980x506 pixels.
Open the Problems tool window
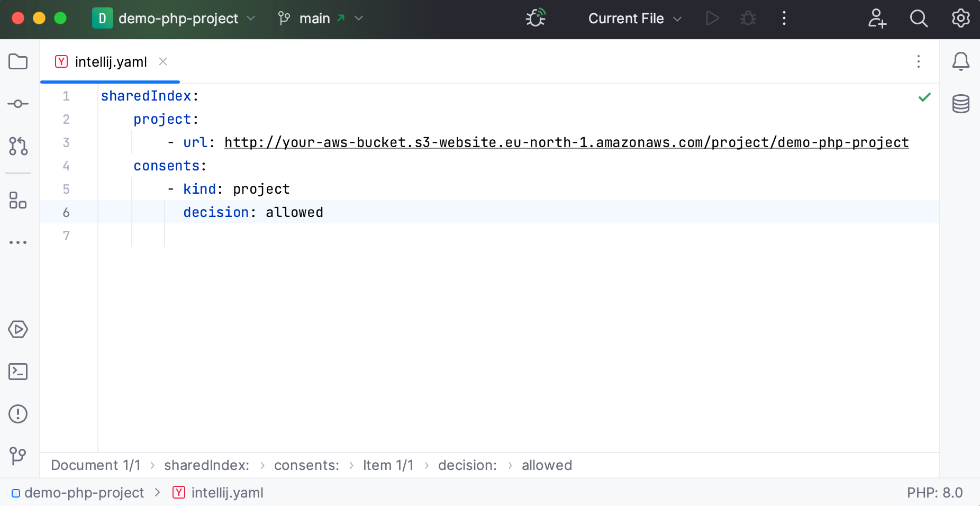coord(19,414)
